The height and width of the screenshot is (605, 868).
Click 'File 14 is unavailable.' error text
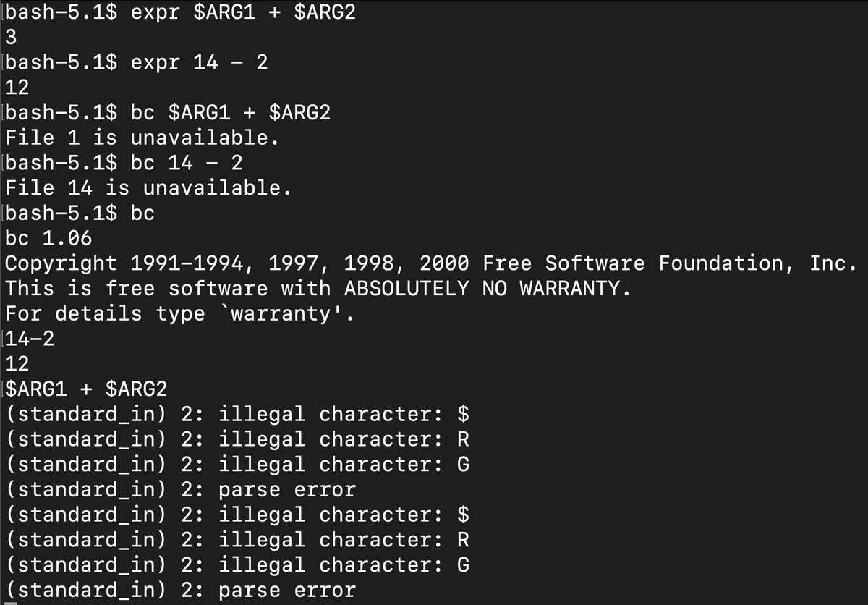click(148, 188)
